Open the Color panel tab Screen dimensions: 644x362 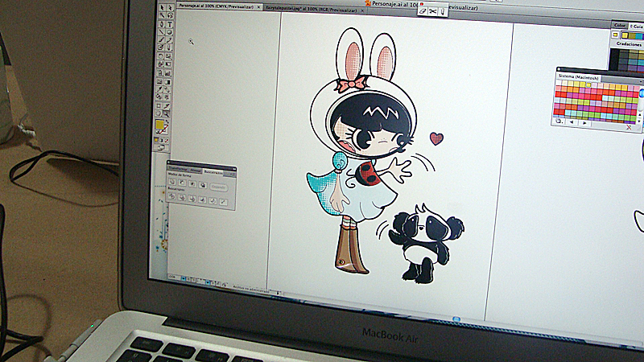tap(620, 26)
